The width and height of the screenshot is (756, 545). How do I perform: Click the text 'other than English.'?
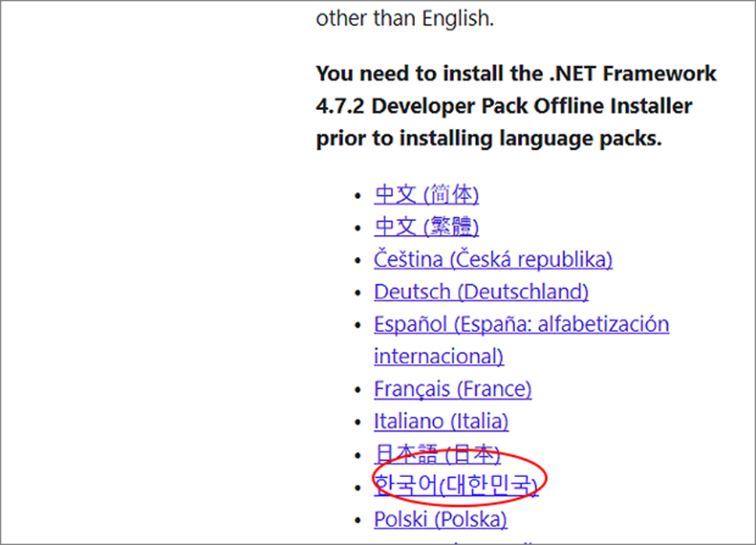[x=405, y=18]
